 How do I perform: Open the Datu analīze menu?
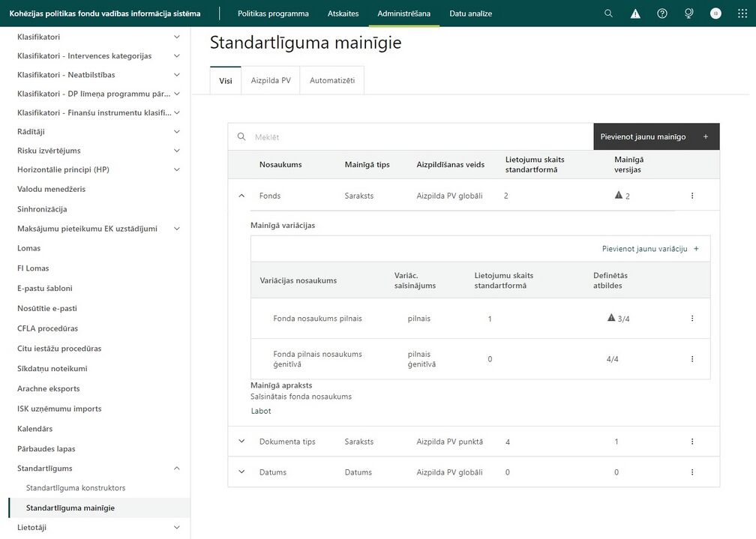pyautogui.click(x=470, y=13)
